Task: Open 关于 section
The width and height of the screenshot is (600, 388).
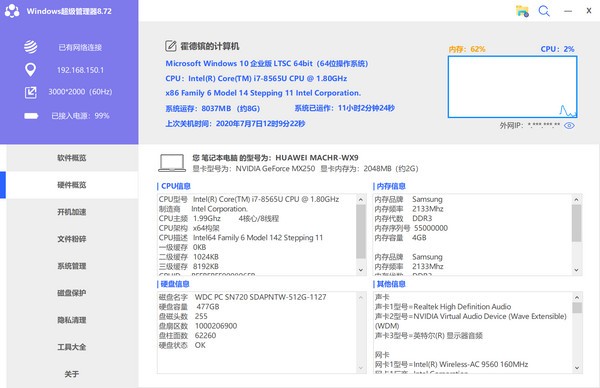Action: coord(72,374)
